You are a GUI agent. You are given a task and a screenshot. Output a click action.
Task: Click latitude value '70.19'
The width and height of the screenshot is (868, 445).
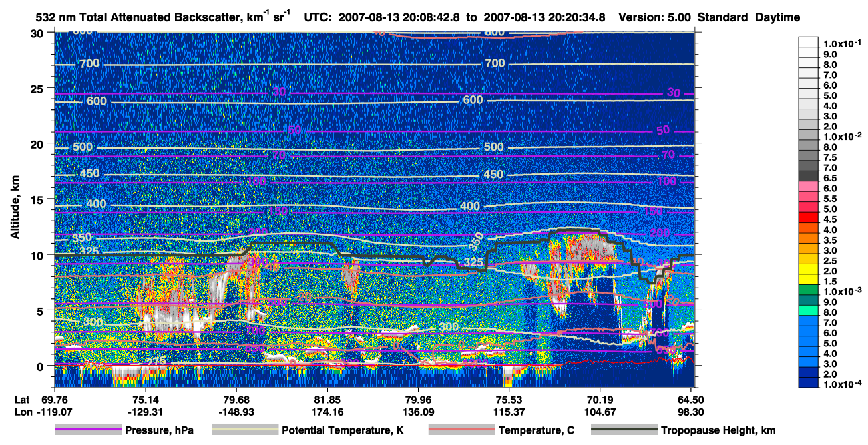point(600,400)
